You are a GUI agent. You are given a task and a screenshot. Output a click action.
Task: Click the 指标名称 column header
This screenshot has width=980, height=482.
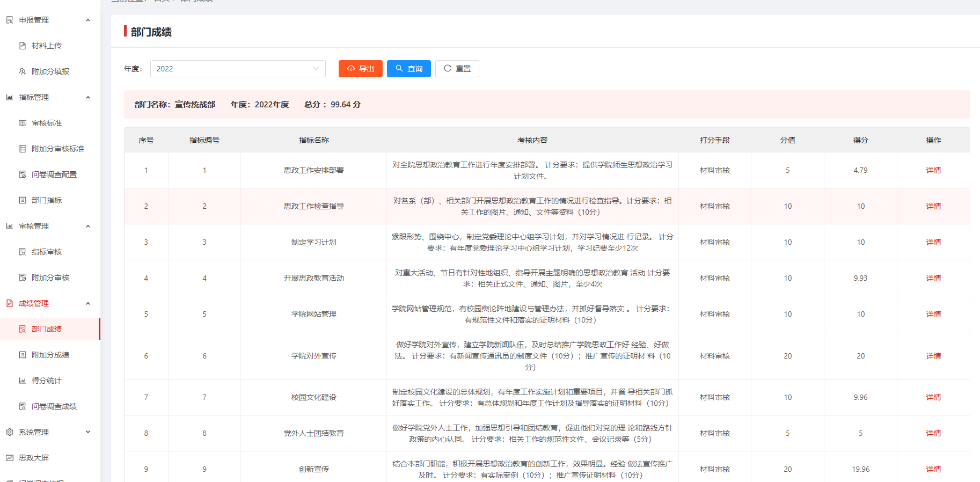tap(314, 140)
